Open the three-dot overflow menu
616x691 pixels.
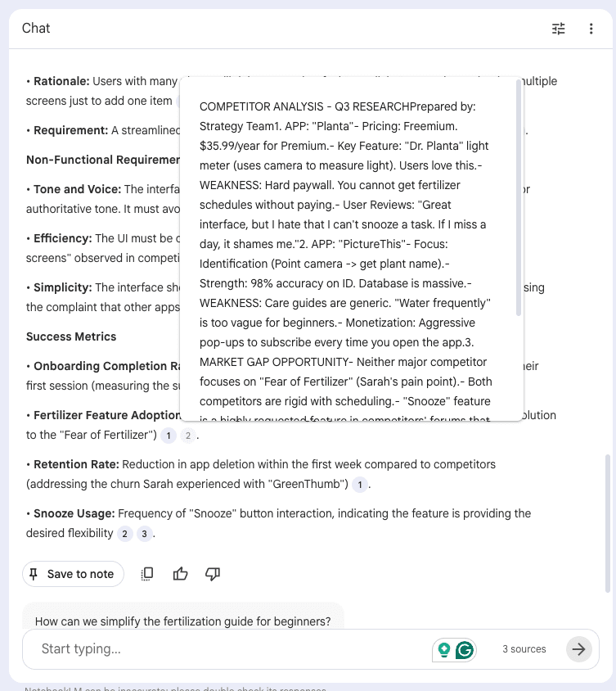tap(591, 28)
